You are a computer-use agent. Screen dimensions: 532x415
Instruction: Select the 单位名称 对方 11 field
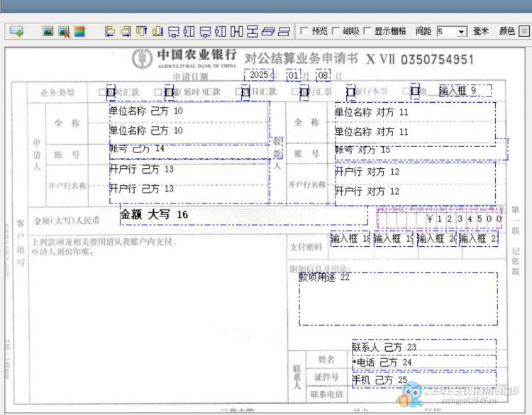tap(415, 124)
